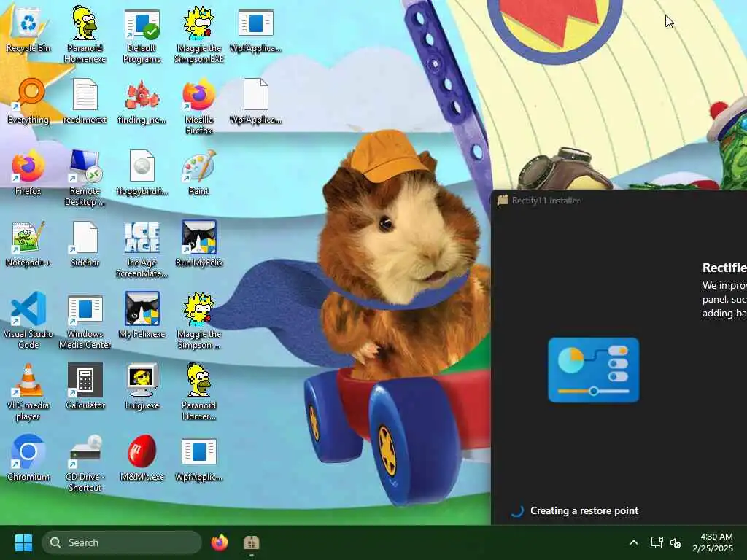Open the Windows Media Center icon
The image size is (747, 560).
(85, 321)
